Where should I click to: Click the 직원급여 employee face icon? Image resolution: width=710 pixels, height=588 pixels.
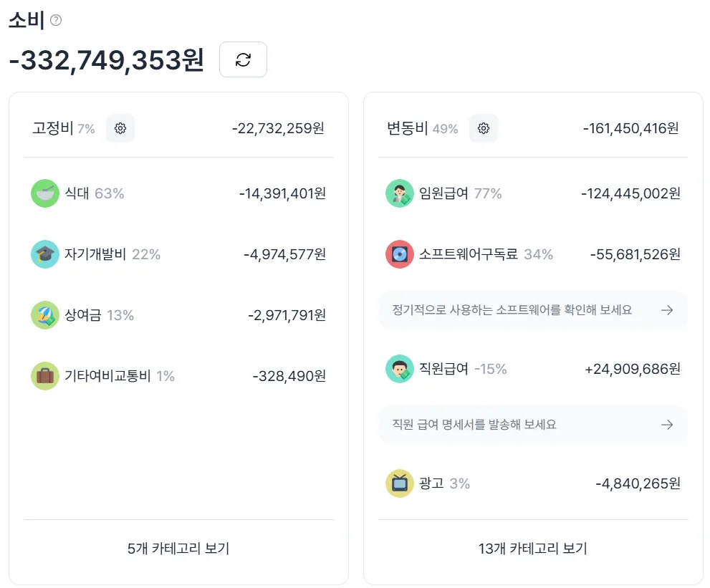point(399,369)
